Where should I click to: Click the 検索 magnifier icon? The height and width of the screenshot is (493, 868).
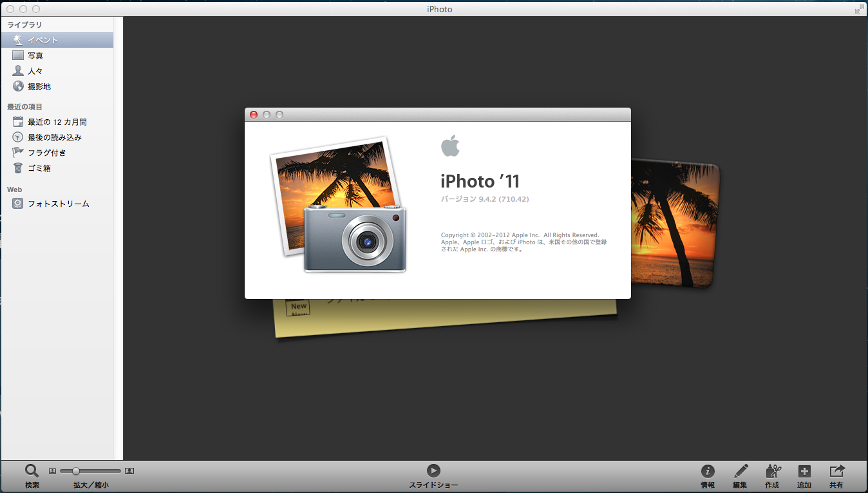(32, 471)
